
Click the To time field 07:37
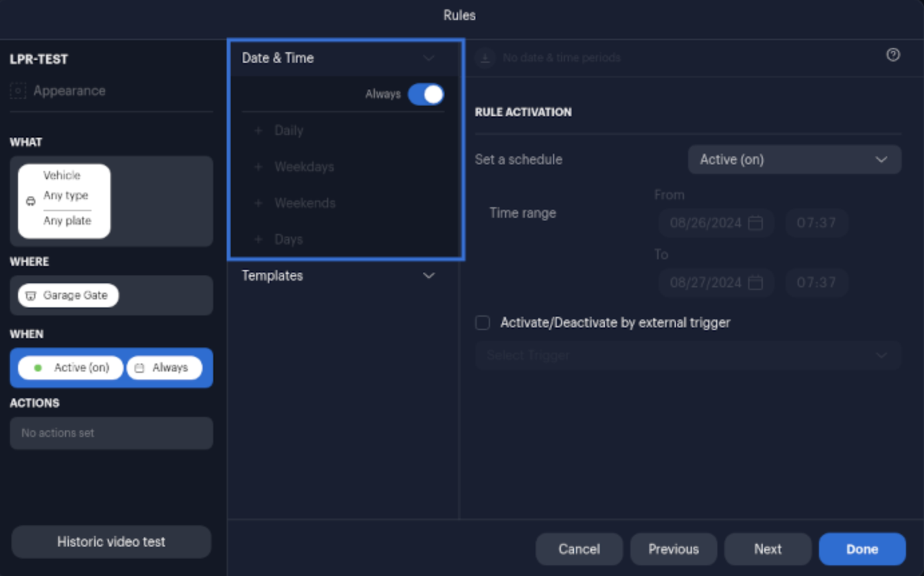(816, 283)
